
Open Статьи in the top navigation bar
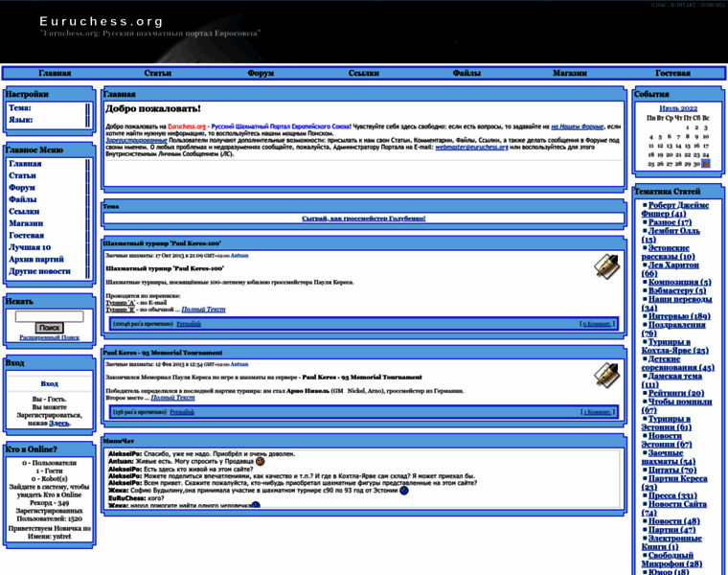157,73
